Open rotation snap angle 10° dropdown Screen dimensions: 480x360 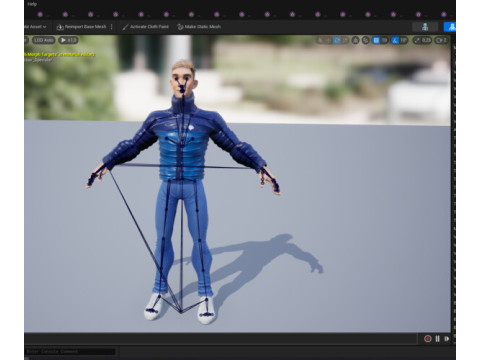(404, 40)
